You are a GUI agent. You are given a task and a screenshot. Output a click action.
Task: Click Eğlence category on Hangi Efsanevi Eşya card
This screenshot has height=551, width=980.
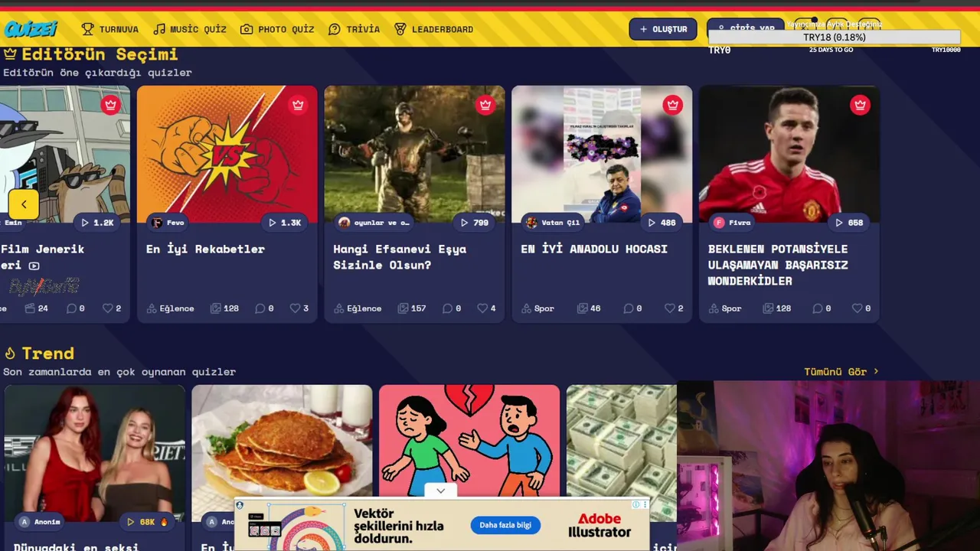[358, 308]
